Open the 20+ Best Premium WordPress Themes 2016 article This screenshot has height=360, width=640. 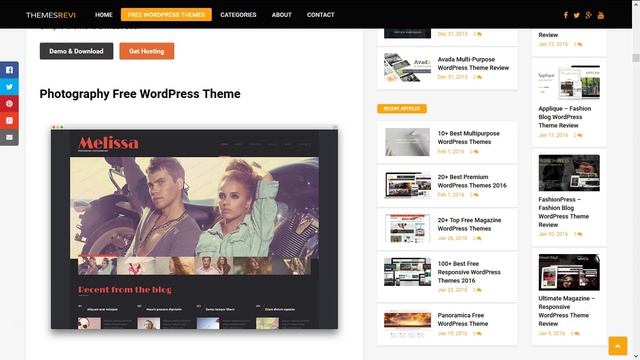pyautogui.click(x=472, y=181)
